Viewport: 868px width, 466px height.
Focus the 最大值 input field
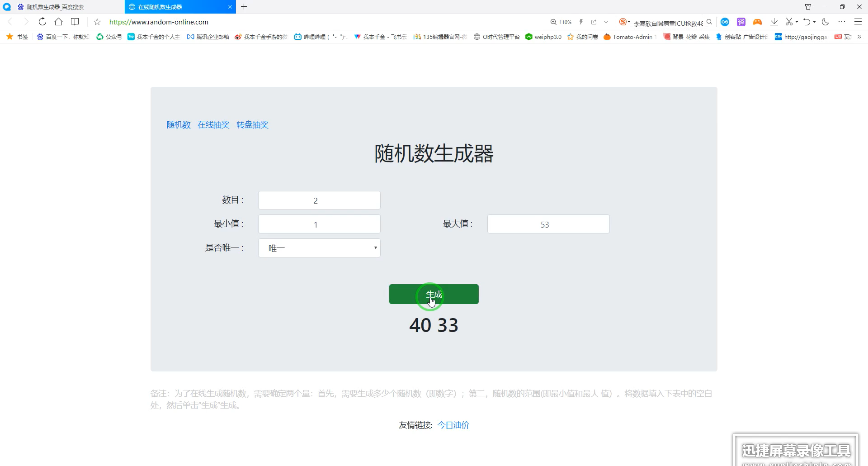pos(548,224)
